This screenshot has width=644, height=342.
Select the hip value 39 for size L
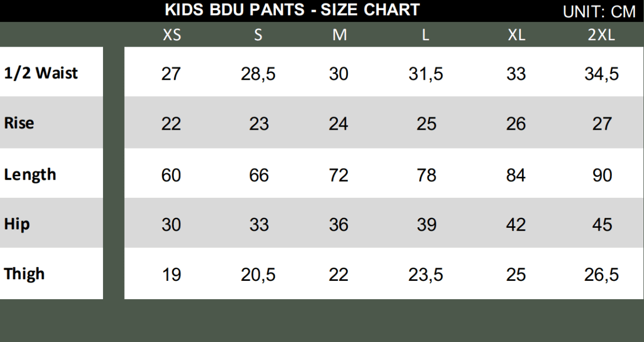coord(426,225)
